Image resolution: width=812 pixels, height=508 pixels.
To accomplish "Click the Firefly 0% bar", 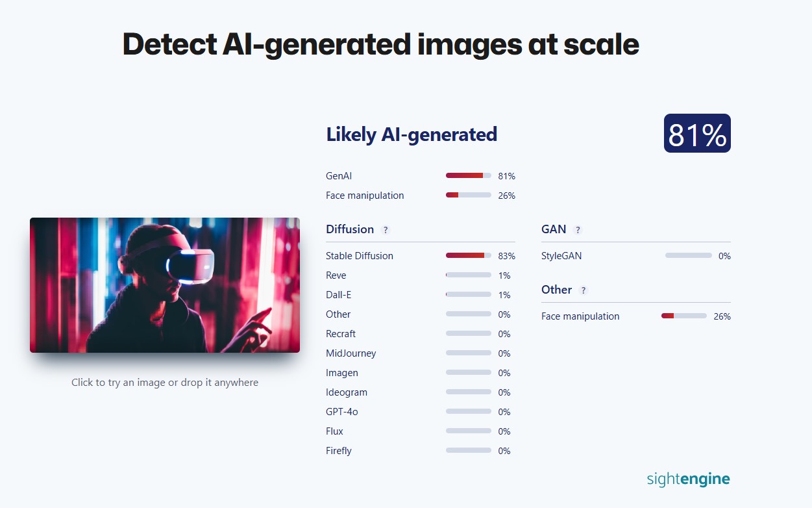I will click(x=469, y=451).
